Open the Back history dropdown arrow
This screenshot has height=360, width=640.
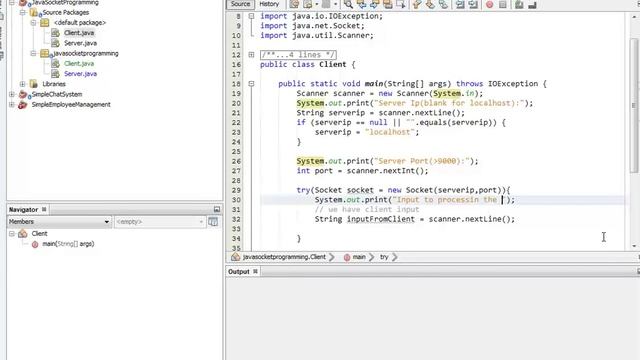316,4
